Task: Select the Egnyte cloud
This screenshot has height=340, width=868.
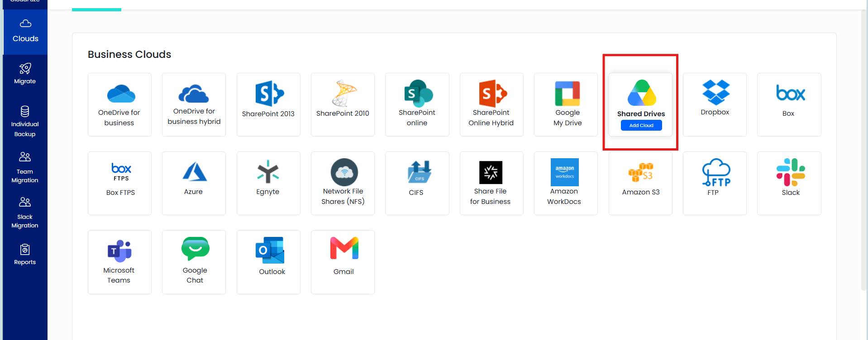Action: click(268, 183)
